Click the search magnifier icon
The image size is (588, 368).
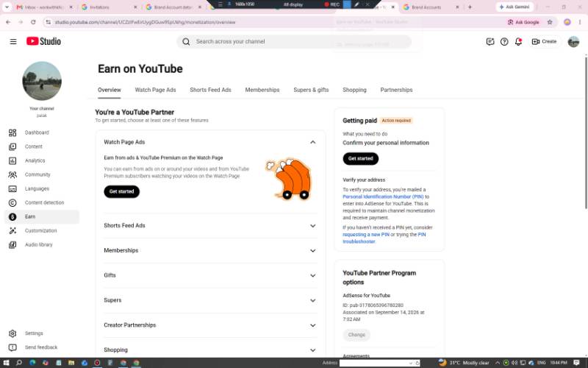point(186,42)
